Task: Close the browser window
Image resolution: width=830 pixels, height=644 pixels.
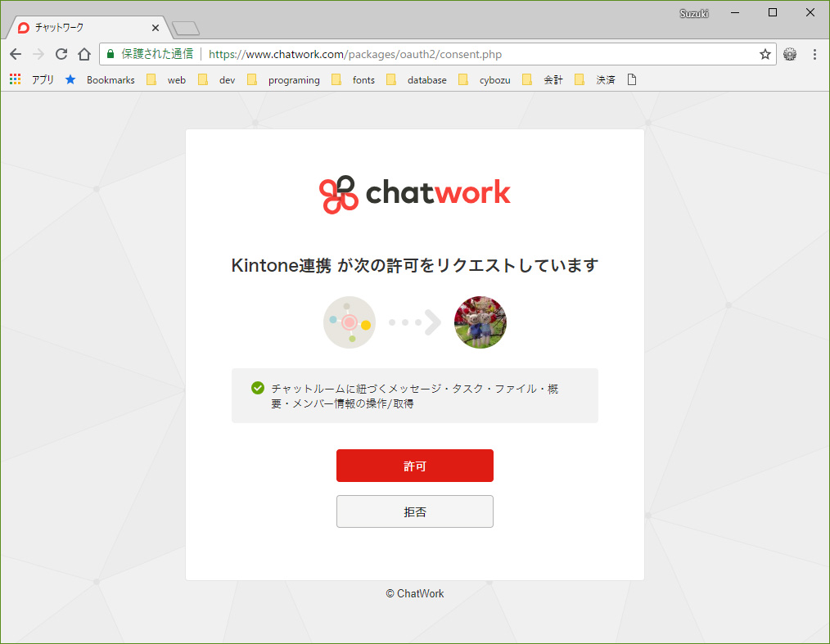Action: tap(810, 13)
